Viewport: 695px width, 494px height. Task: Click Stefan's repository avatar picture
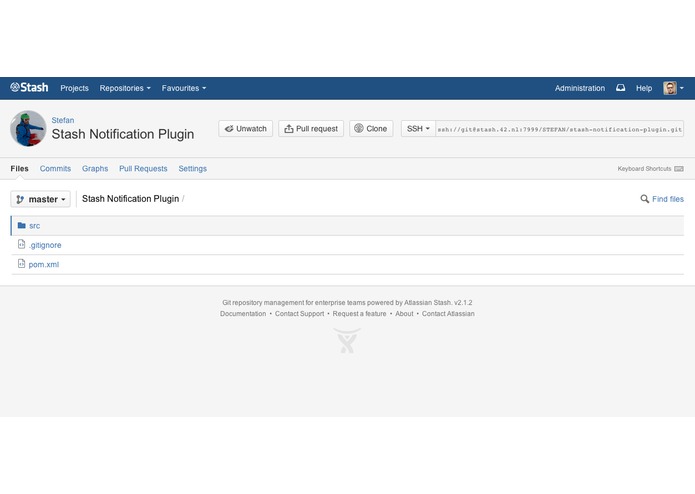[28, 128]
